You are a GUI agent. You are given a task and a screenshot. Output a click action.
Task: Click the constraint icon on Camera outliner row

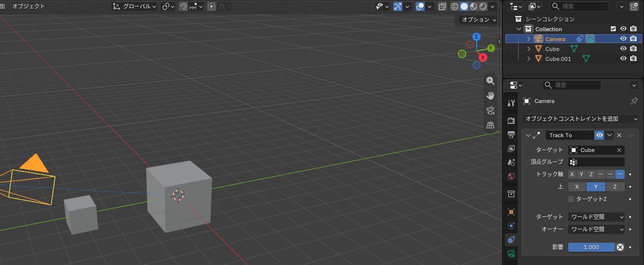(580, 39)
